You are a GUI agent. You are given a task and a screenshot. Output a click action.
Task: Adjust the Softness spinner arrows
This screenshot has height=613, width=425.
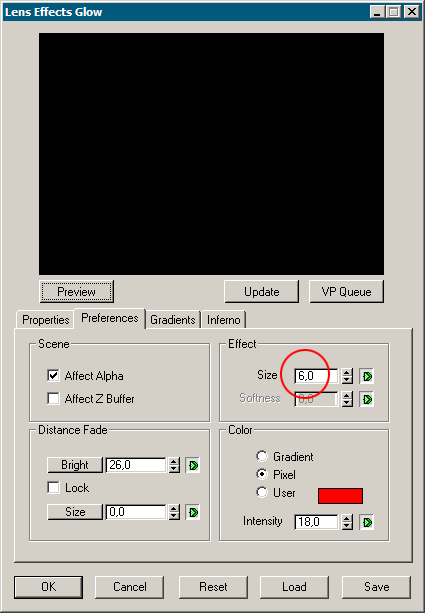click(x=347, y=400)
